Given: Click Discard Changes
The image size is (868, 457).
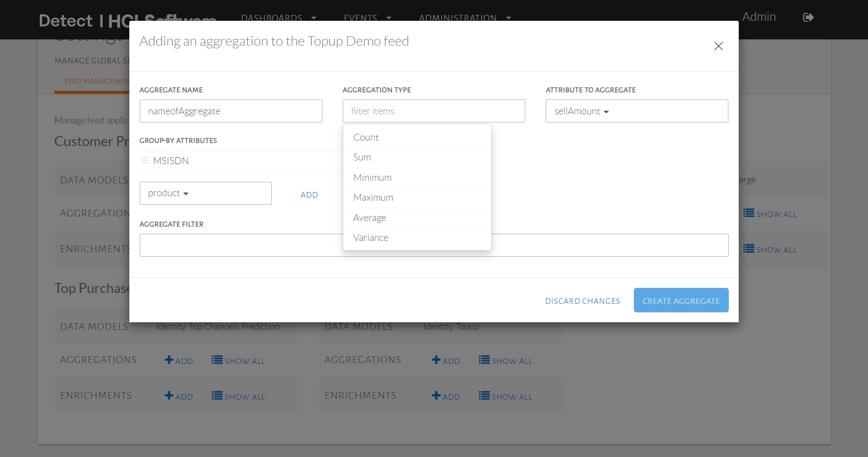Looking at the screenshot, I should (582, 301).
